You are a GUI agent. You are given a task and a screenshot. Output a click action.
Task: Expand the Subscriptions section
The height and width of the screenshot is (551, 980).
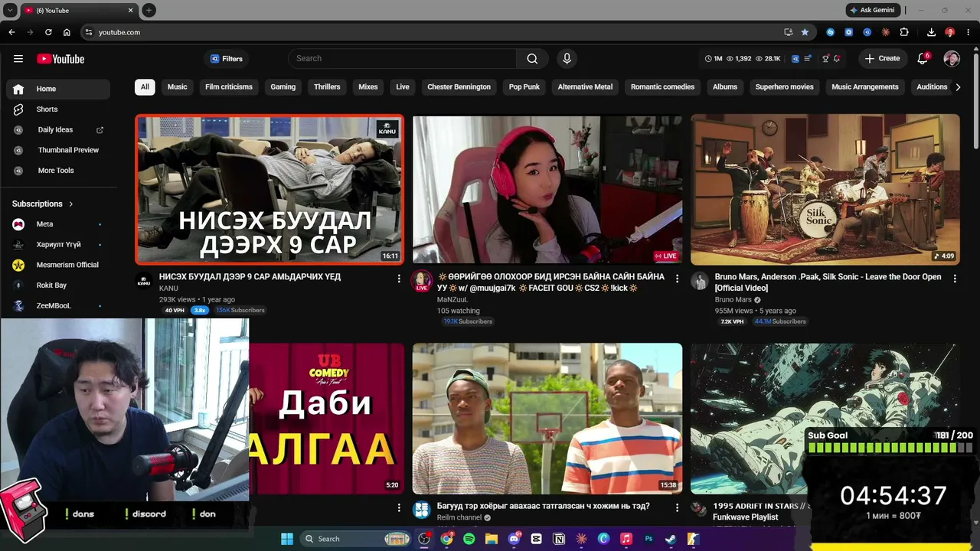(43, 204)
